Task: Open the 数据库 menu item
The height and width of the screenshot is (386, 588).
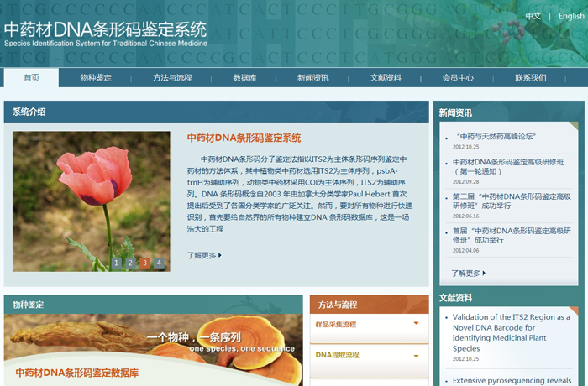Action: pyautogui.click(x=244, y=78)
